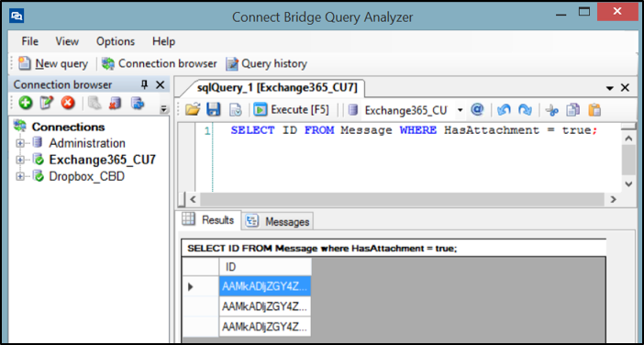Click the green add connection icon
644x345 pixels.
tap(26, 103)
